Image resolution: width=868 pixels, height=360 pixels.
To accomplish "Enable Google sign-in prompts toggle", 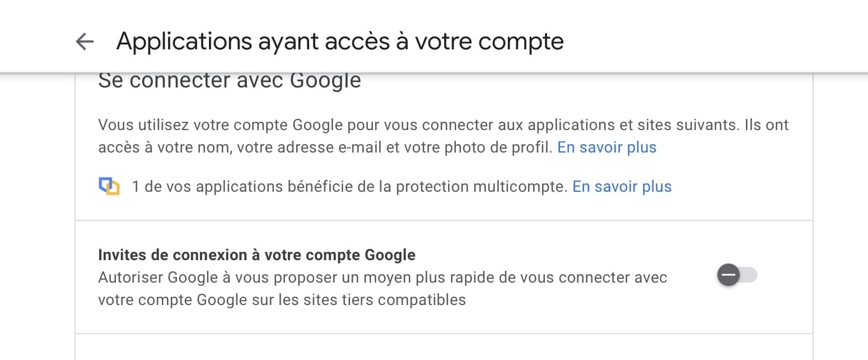I will click(x=737, y=275).
